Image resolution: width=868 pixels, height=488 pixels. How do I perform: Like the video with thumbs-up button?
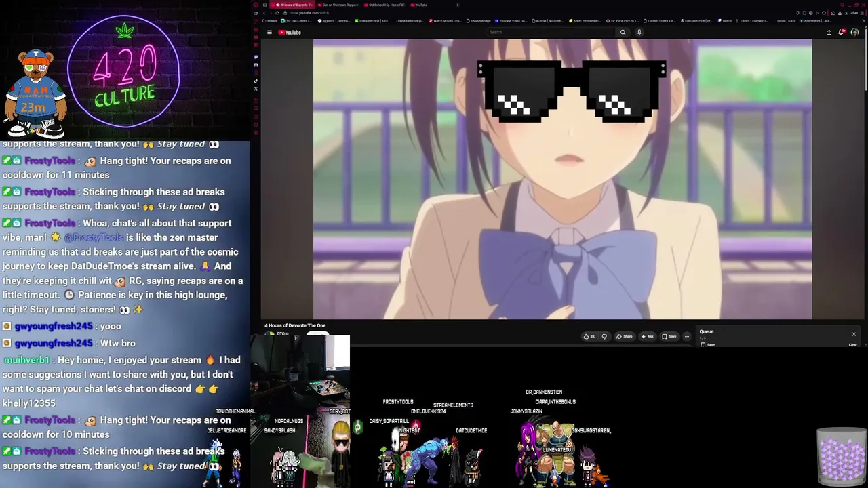click(588, 336)
